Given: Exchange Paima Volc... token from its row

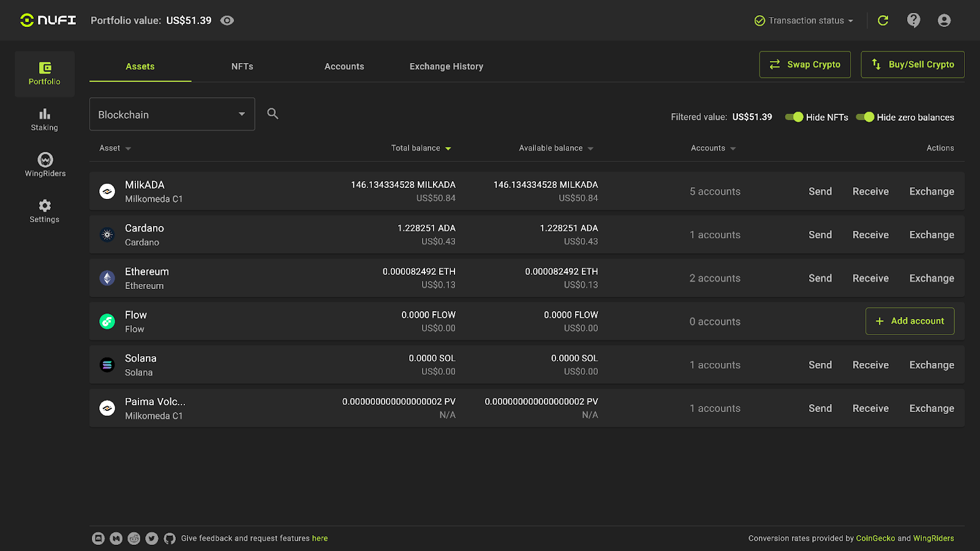Looking at the screenshot, I should (932, 408).
